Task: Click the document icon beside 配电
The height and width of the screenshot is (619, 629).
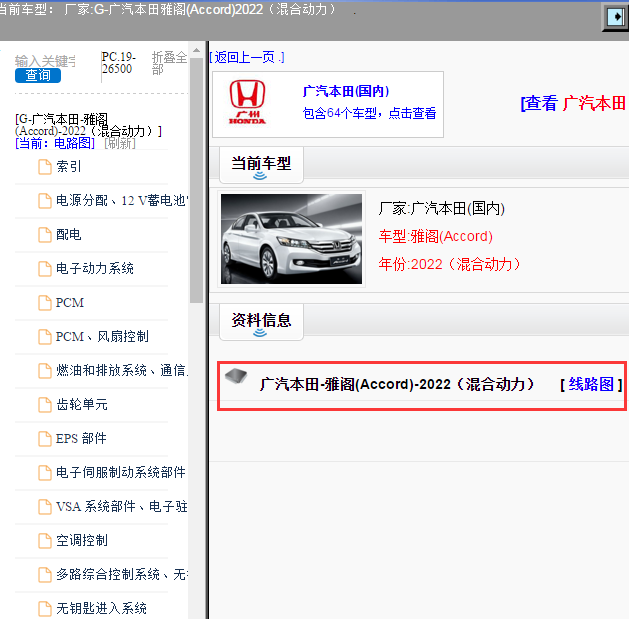Action: [x=45, y=235]
